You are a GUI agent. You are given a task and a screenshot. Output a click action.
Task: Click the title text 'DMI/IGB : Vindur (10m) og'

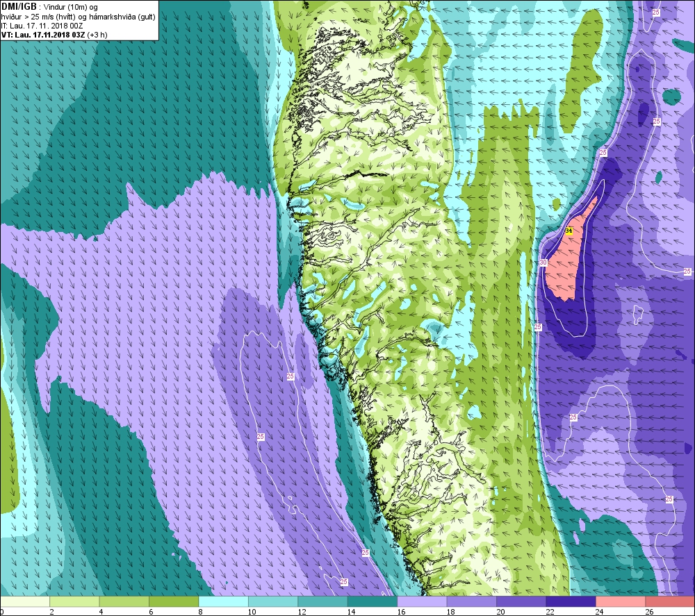point(49,7)
